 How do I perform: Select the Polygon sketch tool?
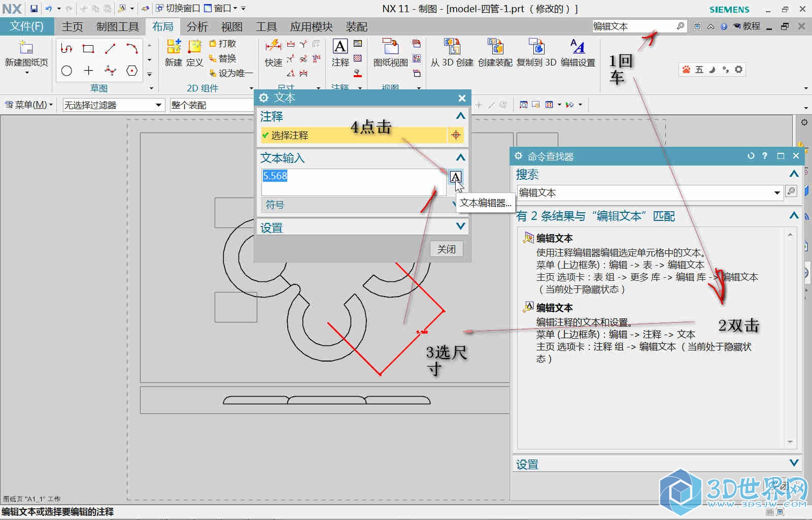click(x=132, y=71)
